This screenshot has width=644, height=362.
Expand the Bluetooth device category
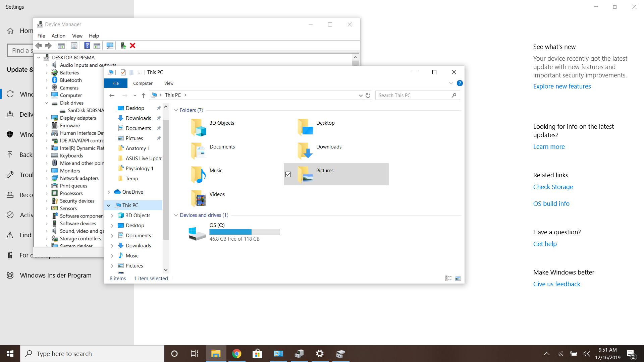pos(47,80)
